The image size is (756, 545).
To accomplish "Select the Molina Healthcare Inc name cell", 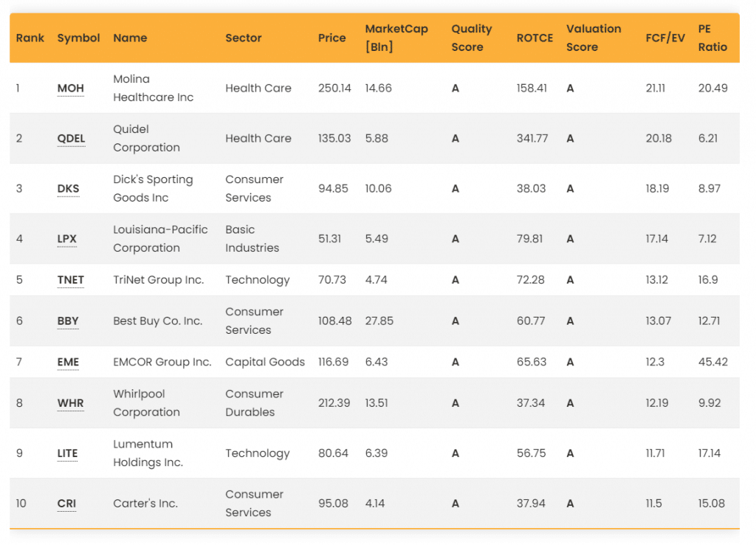I will [154, 88].
